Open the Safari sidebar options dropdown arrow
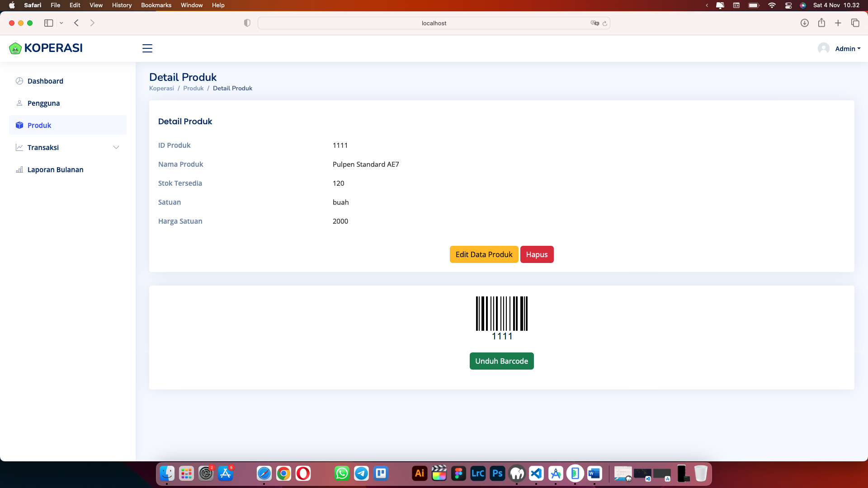Screen dimensions: 868x488 [x=61, y=23]
